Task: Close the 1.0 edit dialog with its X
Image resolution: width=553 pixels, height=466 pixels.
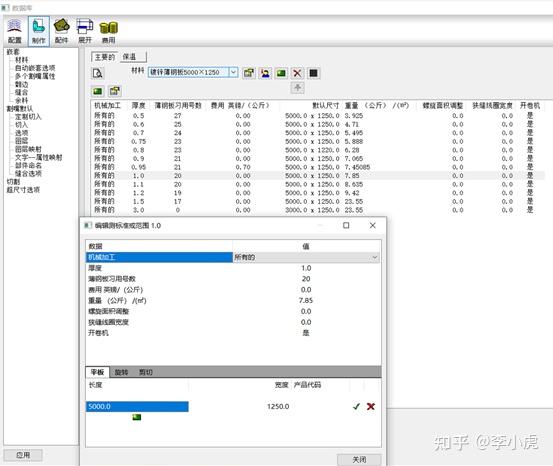Action: [x=372, y=225]
